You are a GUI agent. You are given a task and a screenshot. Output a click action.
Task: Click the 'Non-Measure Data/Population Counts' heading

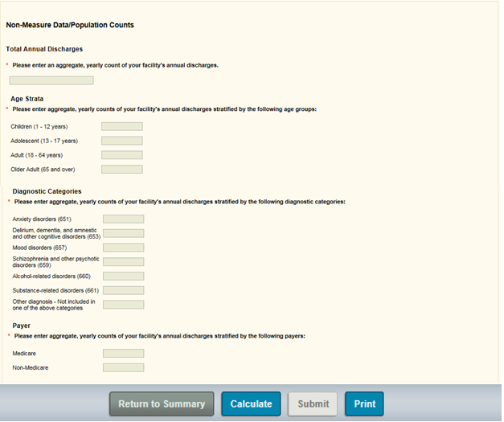pos(70,25)
